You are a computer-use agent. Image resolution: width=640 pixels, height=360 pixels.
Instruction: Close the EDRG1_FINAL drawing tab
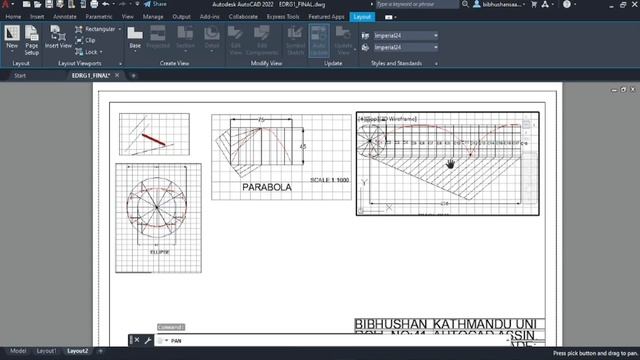[x=117, y=76]
